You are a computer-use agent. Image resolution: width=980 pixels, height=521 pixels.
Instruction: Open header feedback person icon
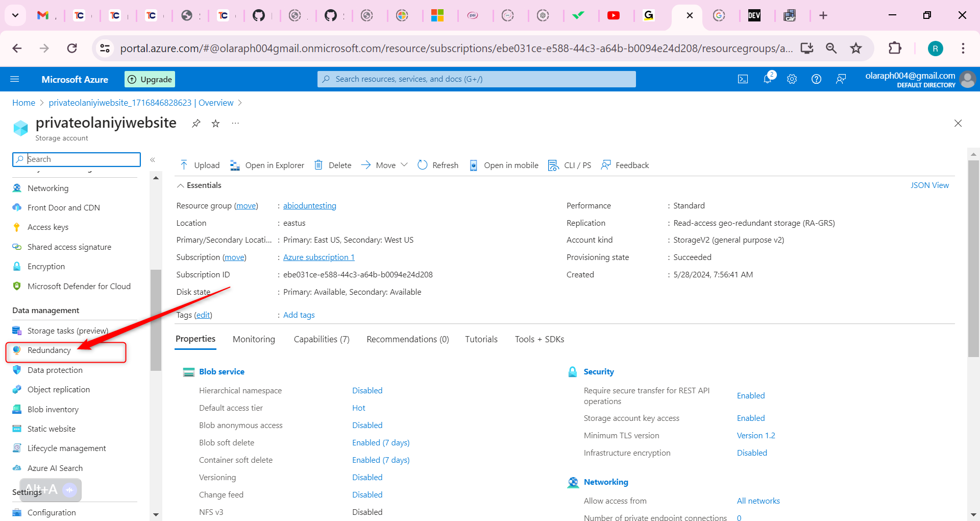[841, 79]
